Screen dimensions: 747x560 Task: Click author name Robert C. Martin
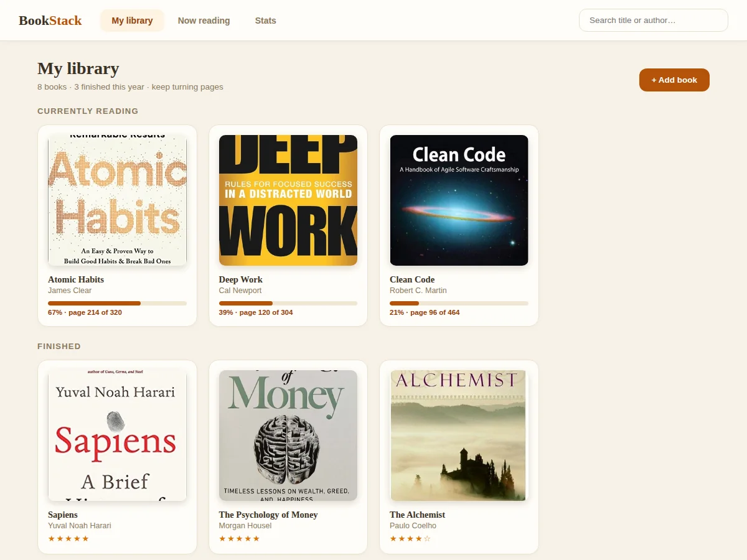click(418, 291)
